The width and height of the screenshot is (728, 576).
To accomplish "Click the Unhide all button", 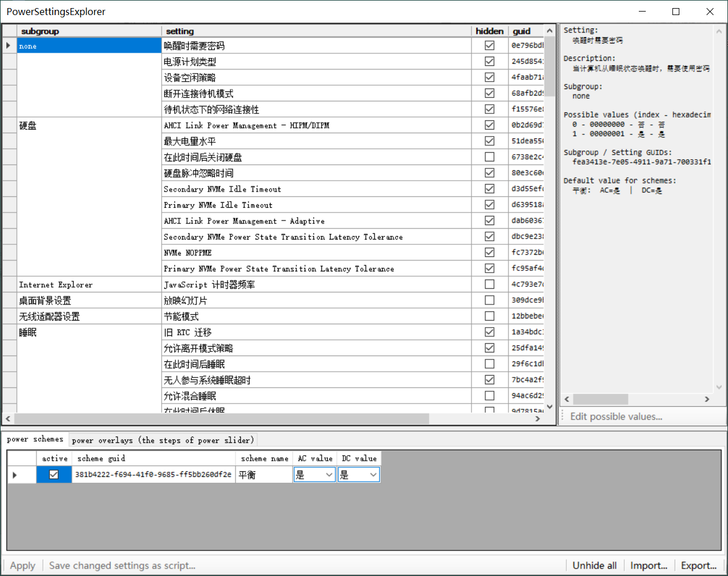I will (x=594, y=566).
